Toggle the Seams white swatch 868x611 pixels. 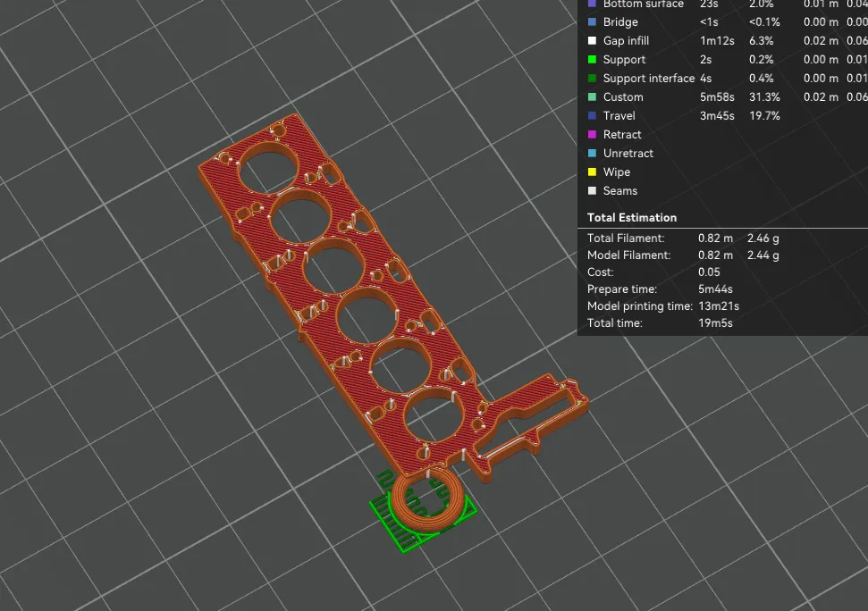pyautogui.click(x=592, y=191)
